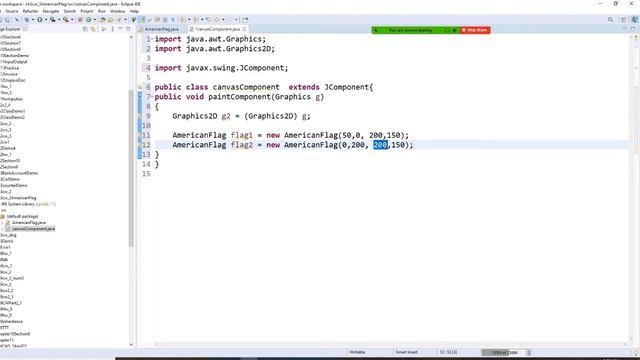Screen dimensions: 640x360
Task: Open the Package Explorer view menu
Action: tap(113, 29)
